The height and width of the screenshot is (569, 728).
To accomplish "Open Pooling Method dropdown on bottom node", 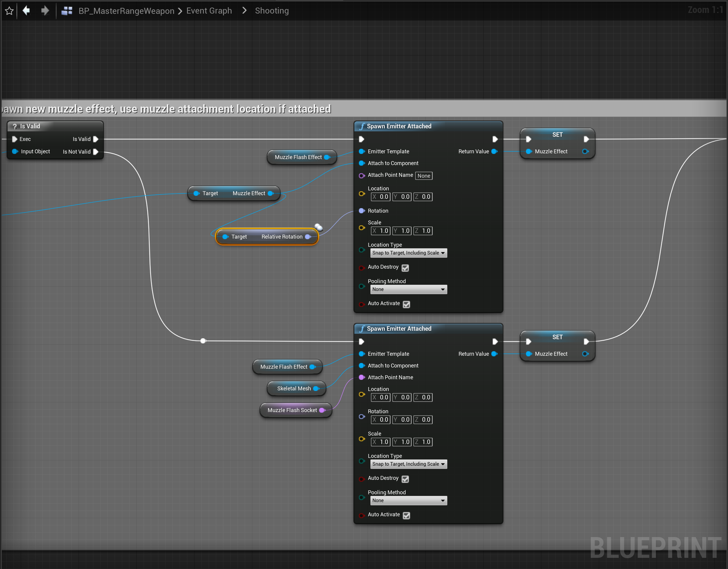I will [x=408, y=501].
